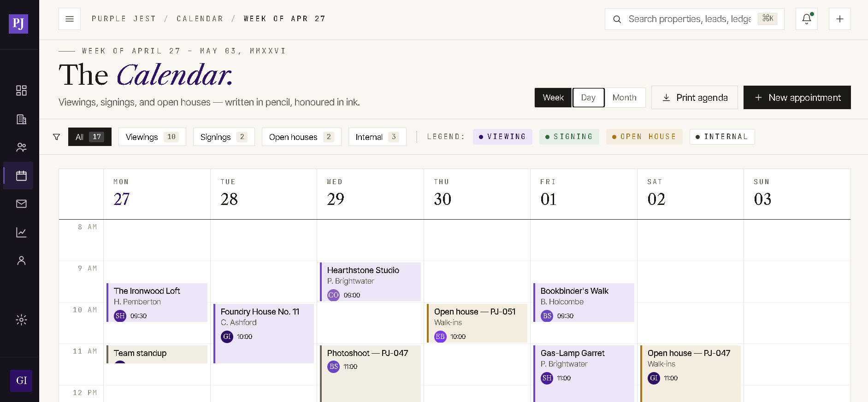Open the Open house PJ-051 event
This screenshot has height=402, width=868.
(x=477, y=323)
